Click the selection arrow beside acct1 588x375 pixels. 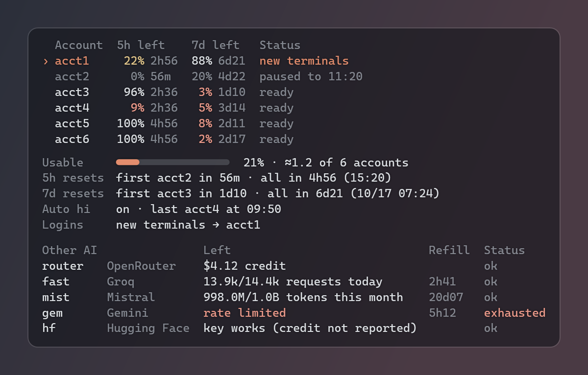(x=46, y=61)
